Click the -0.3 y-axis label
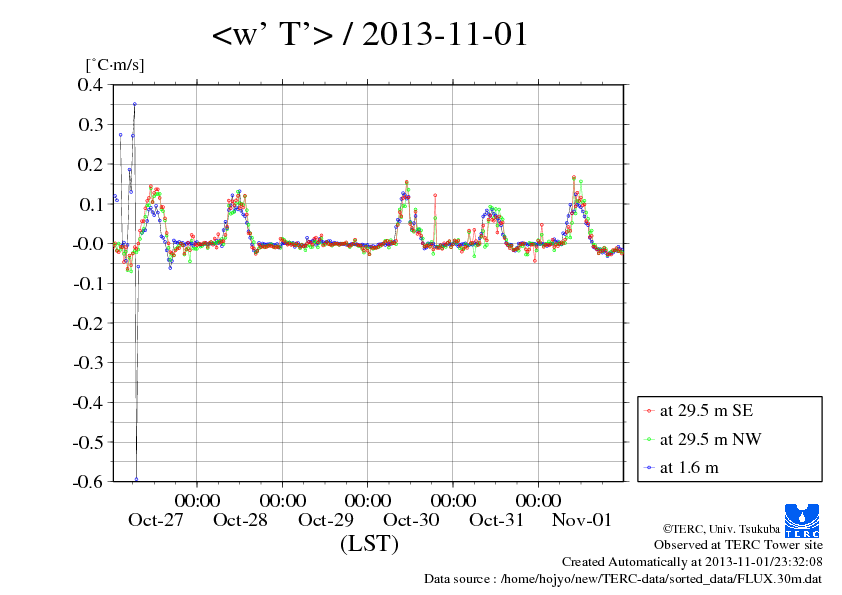The width and height of the screenshot is (842, 595). tap(88, 362)
